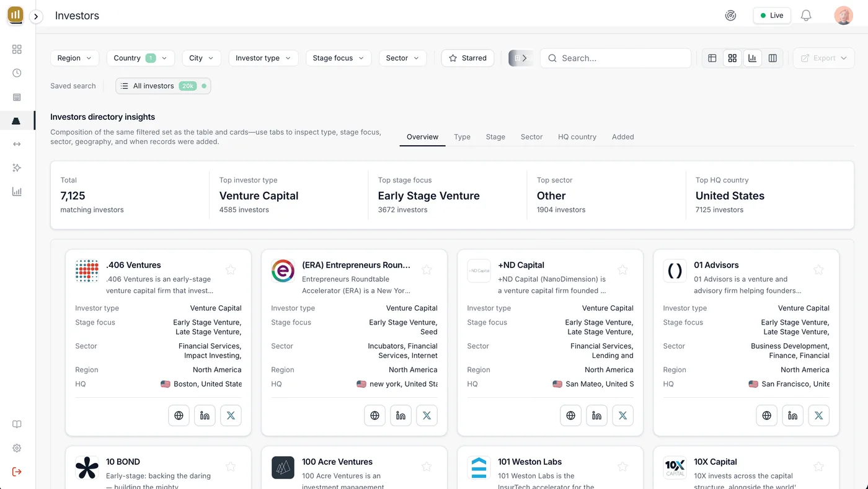The width and height of the screenshot is (868, 489).
Task: Open the +ND Capital card title
Action: [521, 265]
